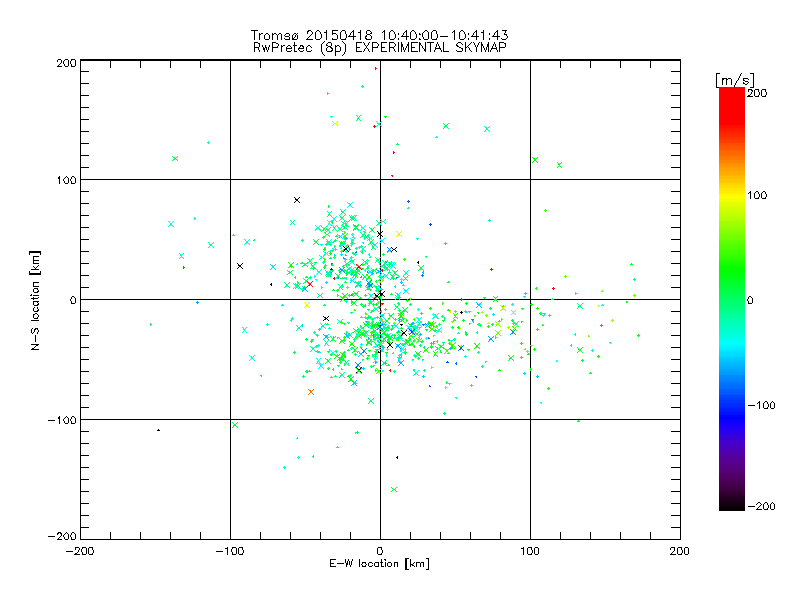Click the x-axis tick label '100'
This screenshot has height=600, width=800.
[x=530, y=551]
